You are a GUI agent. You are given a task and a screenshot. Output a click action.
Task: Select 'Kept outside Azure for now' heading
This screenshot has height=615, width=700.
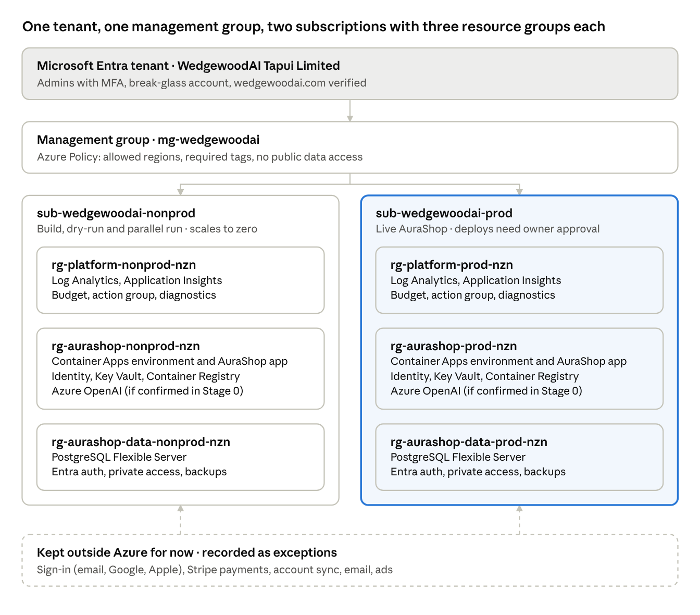(x=187, y=552)
